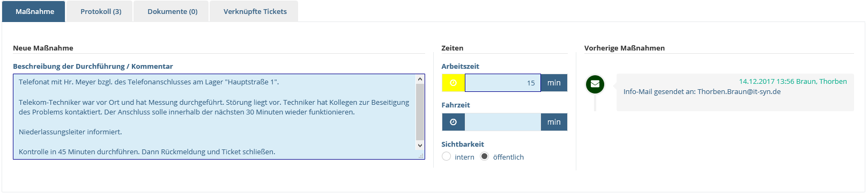Screen dimensions: 868x194
Task: Select the öffentlich visibility radio button
Action: (x=485, y=156)
